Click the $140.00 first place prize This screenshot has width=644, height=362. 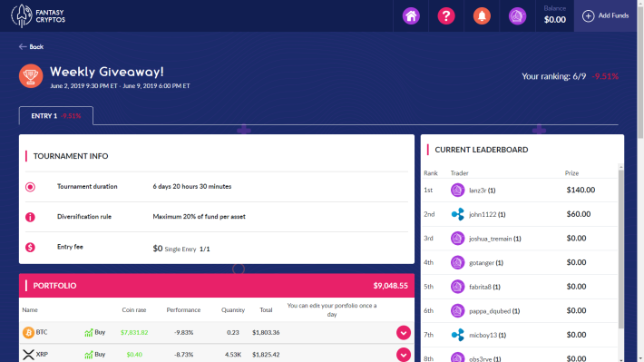click(581, 190)
